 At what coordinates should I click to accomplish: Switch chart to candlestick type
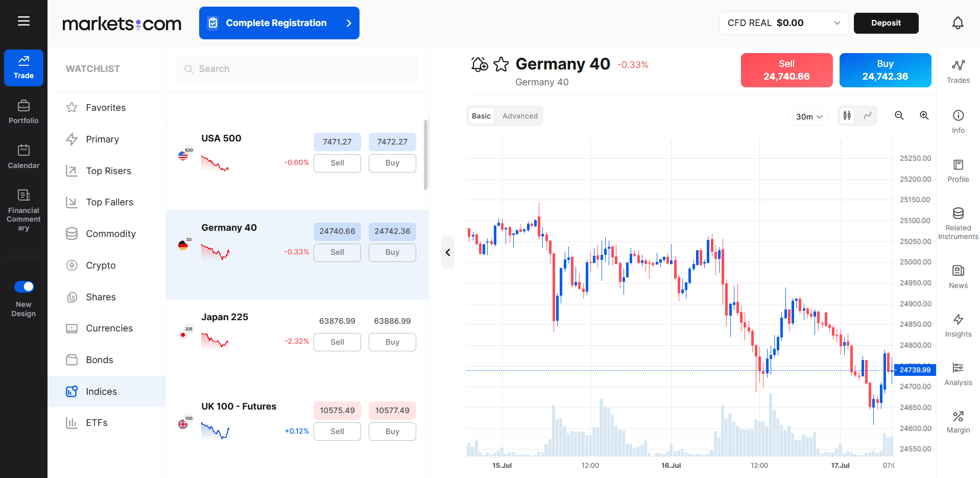pos(847,115)
